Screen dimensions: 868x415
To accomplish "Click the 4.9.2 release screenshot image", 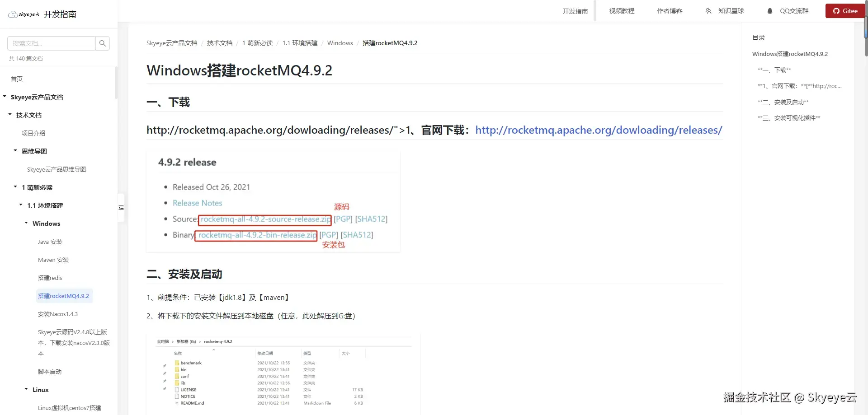I will coord(273,201).
